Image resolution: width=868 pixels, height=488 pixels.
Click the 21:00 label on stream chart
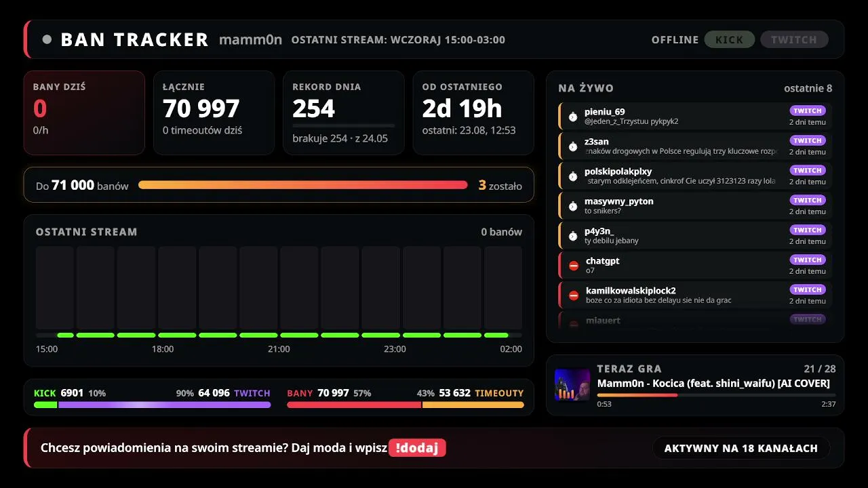279,349
